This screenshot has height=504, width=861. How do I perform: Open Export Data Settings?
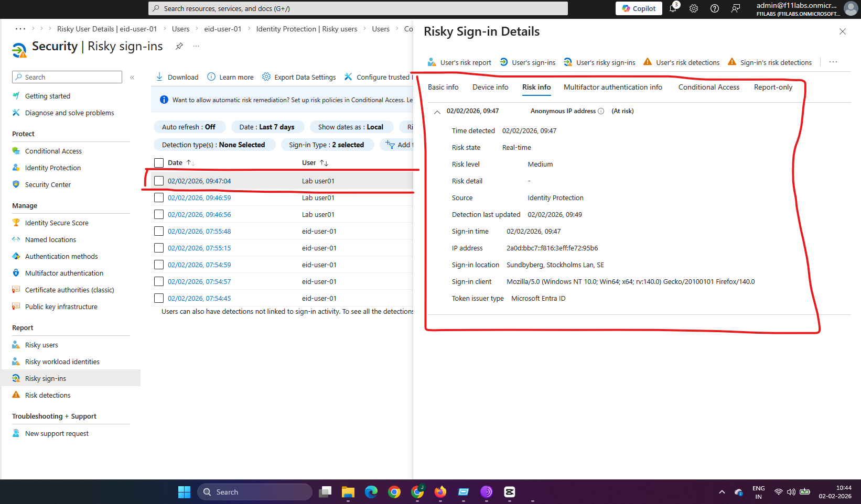click(x=299, y=77)
